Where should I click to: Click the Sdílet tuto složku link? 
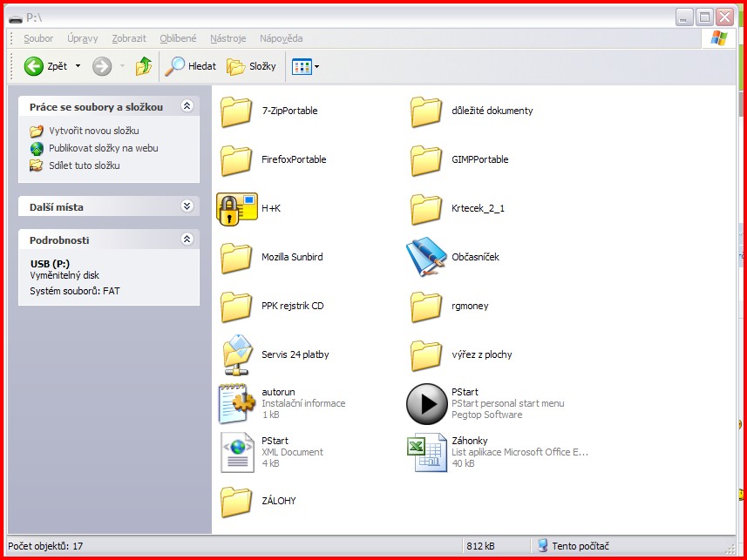coord(84,165)
